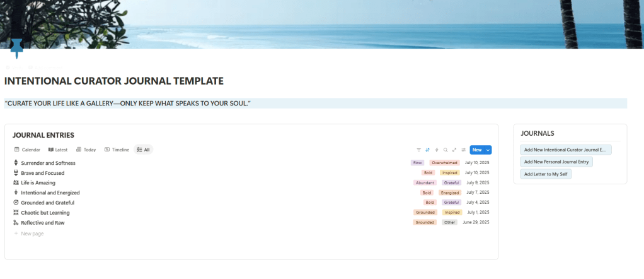Open the Today view tab

click(x=86, y=150)
